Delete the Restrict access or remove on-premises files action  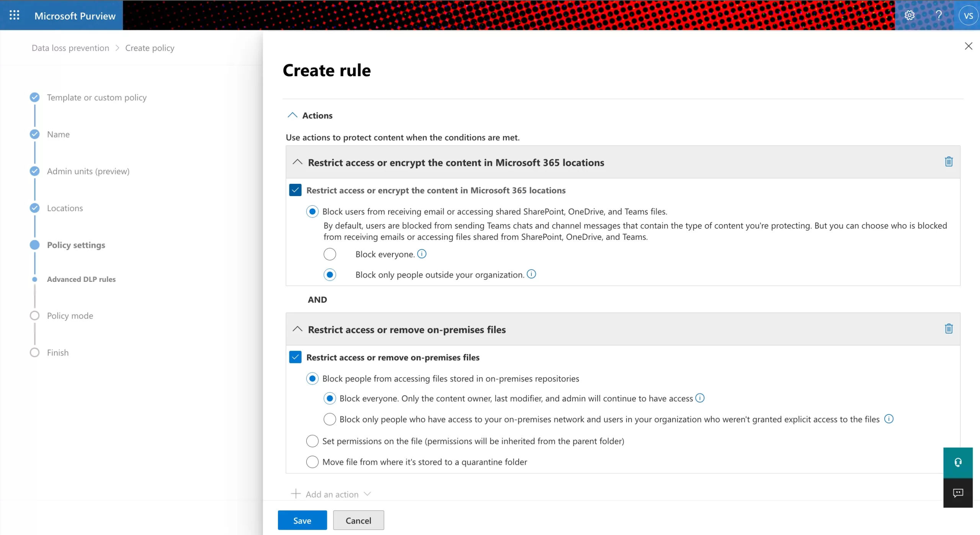pos(948,329)
